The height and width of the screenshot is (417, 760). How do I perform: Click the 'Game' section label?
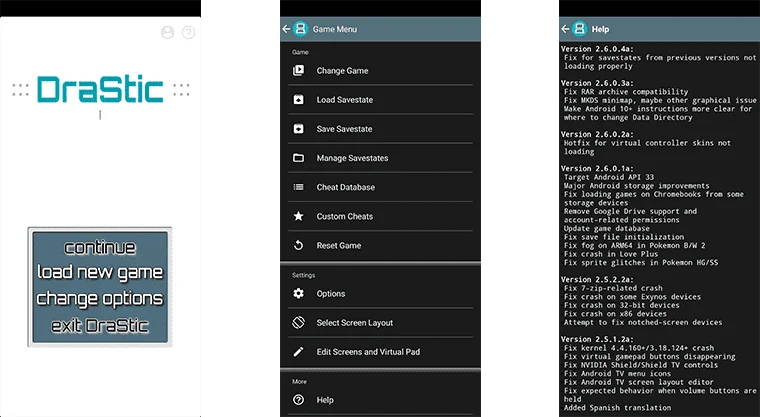click(300, 52)
